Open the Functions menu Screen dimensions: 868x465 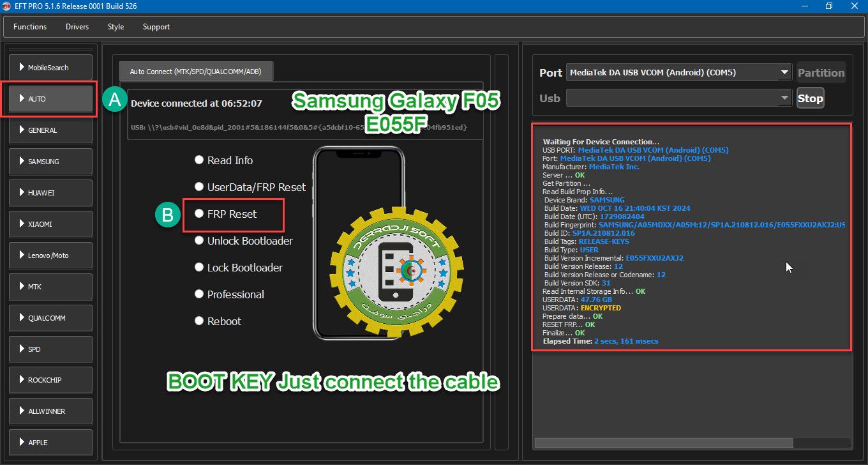30,27
